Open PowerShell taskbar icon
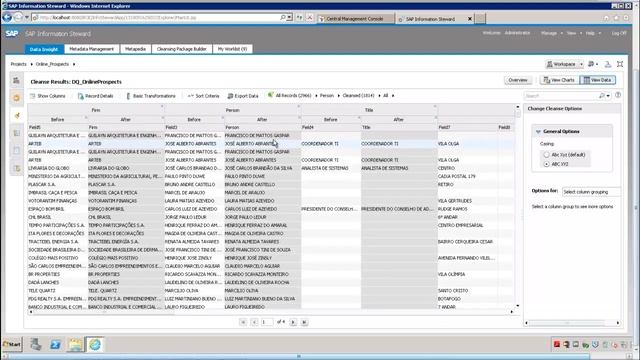This screenshot has width=640, height=360. [x=56, y=344]
